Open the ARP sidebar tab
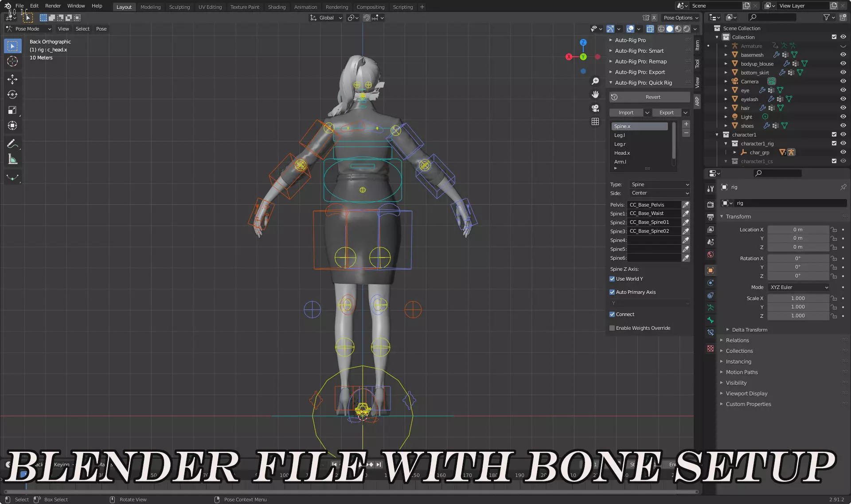The image size is (851, 504). click(x=697, y=102)
